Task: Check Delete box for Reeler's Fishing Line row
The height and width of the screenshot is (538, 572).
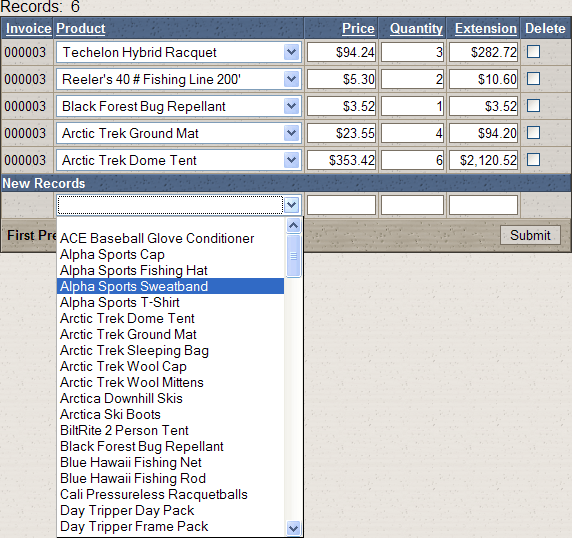Action: click(x=533, y=79)
